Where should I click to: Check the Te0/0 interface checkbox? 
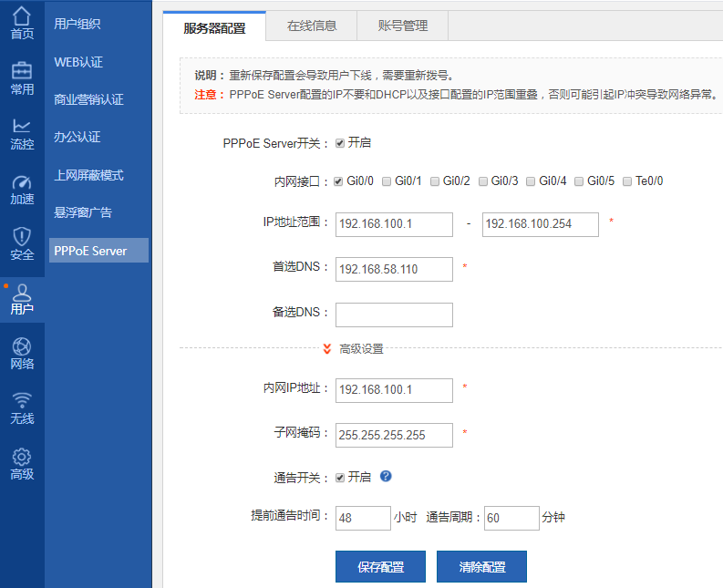coord(627,181)
